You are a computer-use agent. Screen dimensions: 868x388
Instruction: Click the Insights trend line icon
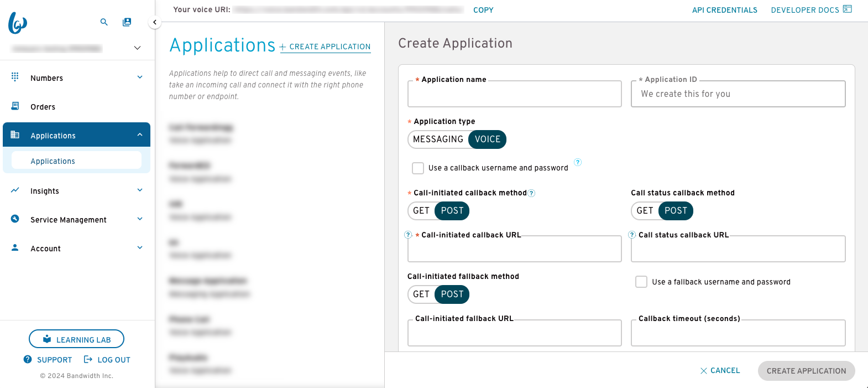click(15, 190)
